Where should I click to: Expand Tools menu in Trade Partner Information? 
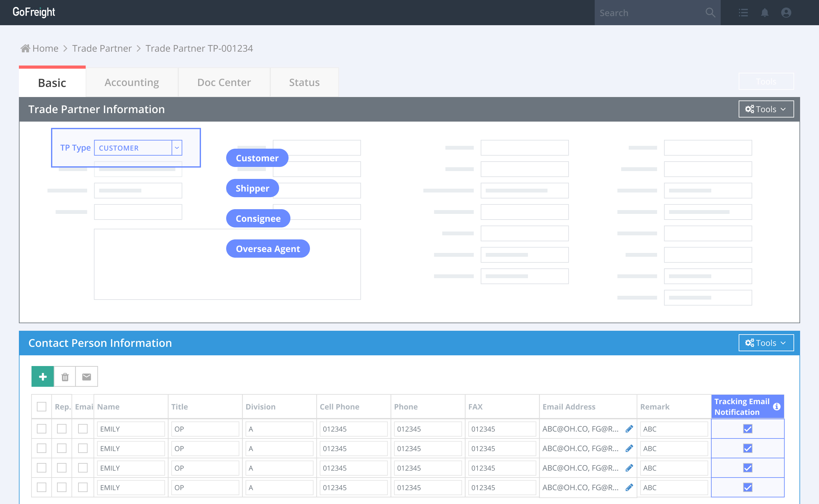(766, 109)
